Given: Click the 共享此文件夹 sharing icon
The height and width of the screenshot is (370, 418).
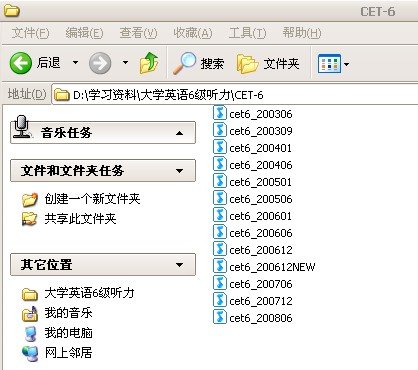Looking at the screenshot, I should pyautogui.click(x=30, y=219).
